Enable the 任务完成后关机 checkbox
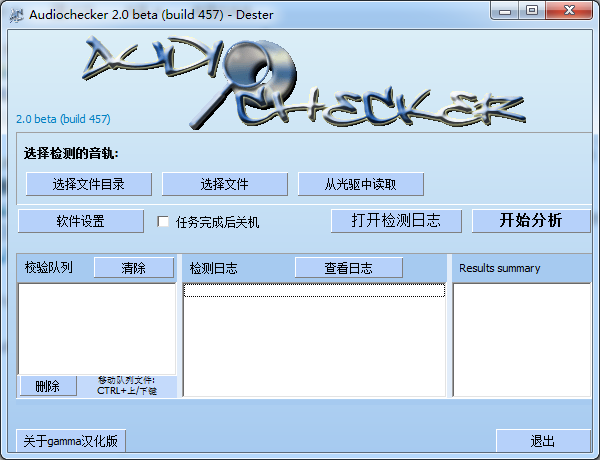 tap(164, 222)
